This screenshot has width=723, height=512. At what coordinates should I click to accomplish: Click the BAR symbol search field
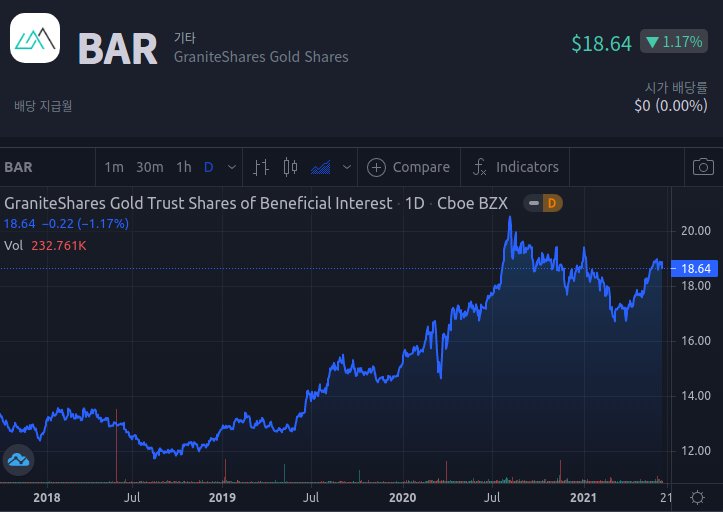[x=47, y=167]
